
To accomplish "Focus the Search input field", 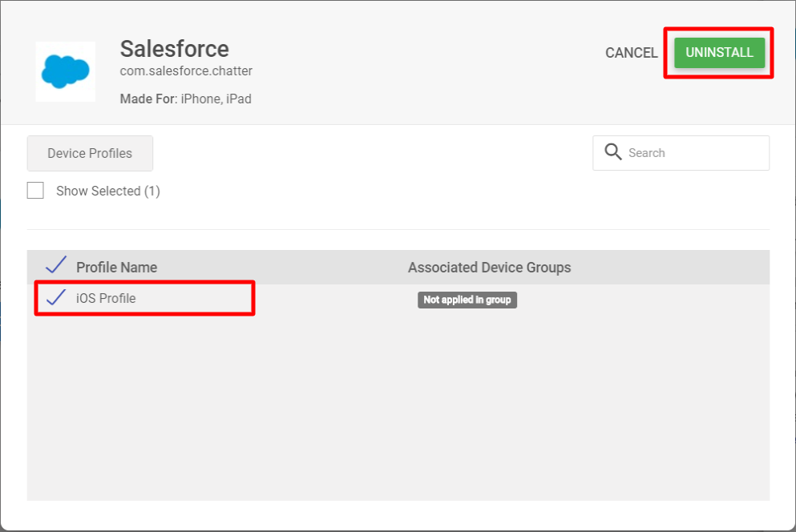I will click(x=681, y=153).
